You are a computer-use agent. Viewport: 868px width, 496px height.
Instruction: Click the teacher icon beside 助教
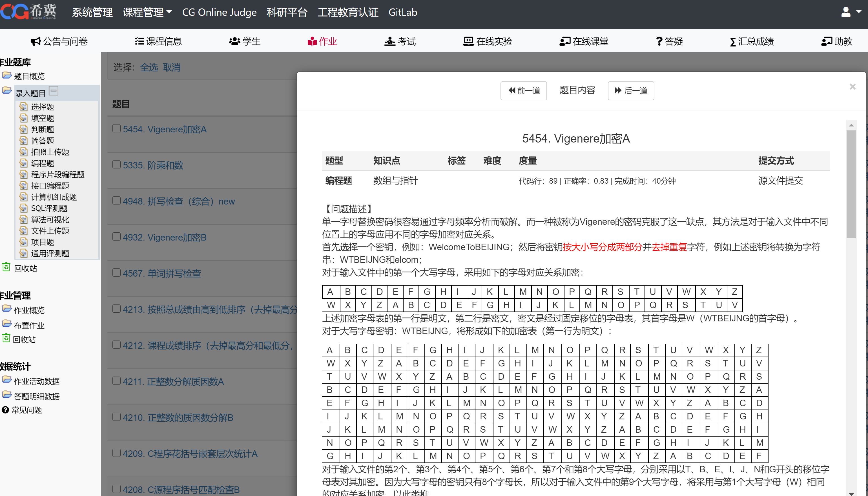[826, 41]
